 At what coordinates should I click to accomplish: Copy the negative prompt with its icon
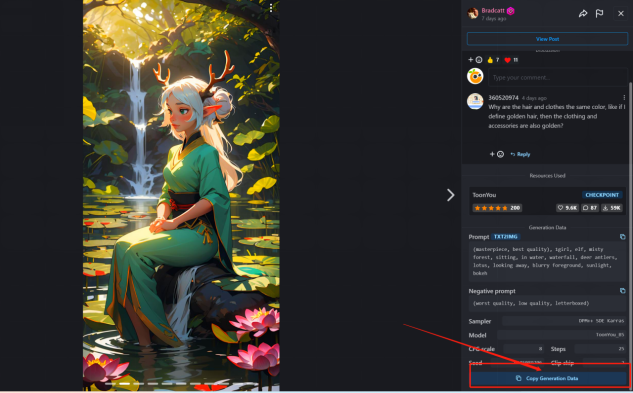point(623,291)
